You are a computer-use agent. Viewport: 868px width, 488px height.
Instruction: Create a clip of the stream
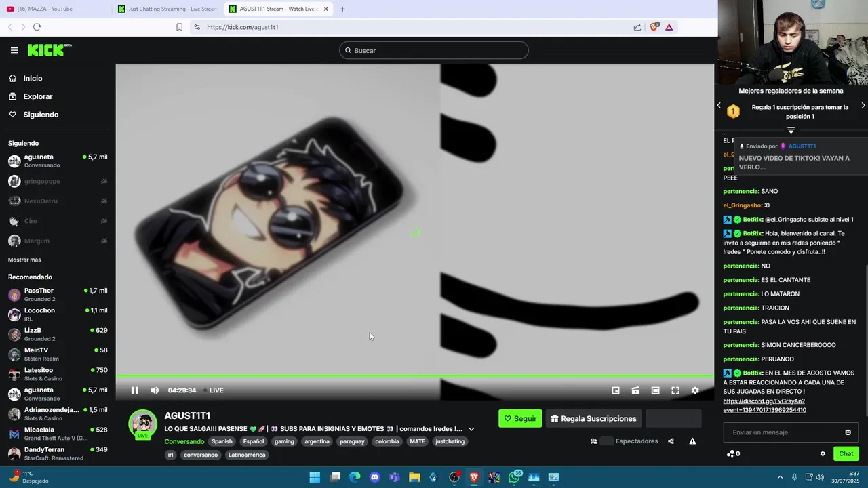pos(635,390)
